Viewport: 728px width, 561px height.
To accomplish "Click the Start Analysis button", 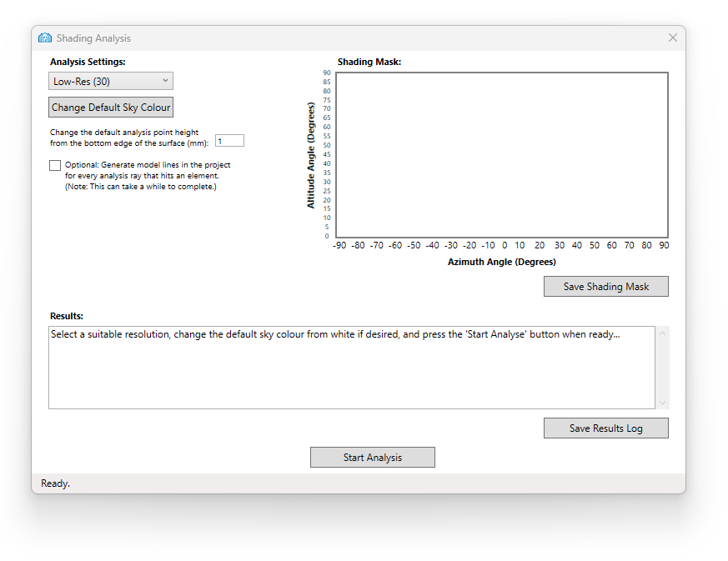I will tap(373, 457).
